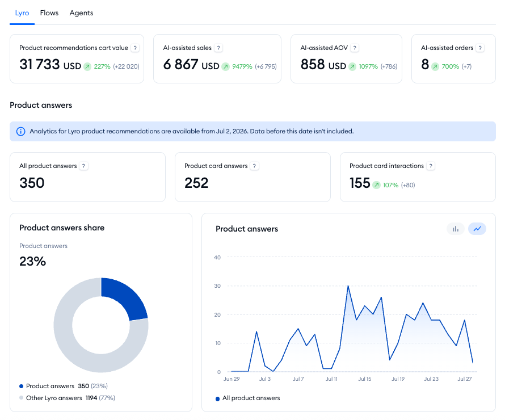
Task: Select the Lyro tab
Action: coord(22,13)
